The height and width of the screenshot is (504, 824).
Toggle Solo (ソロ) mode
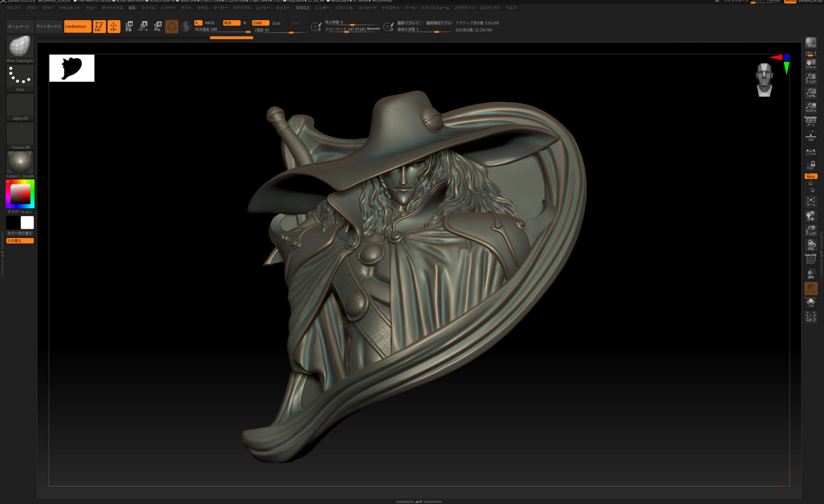click(810, 302)
